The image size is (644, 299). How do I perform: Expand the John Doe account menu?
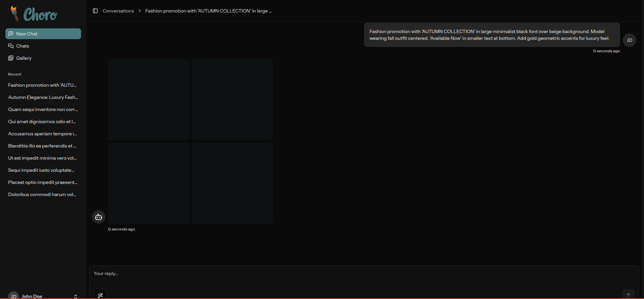point(75,296)
